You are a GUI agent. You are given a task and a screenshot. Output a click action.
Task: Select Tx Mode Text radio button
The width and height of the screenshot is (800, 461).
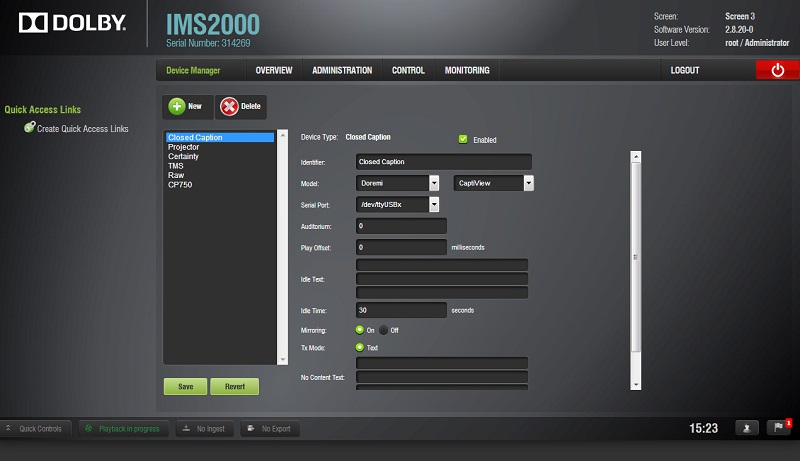[x=360, y=347]
